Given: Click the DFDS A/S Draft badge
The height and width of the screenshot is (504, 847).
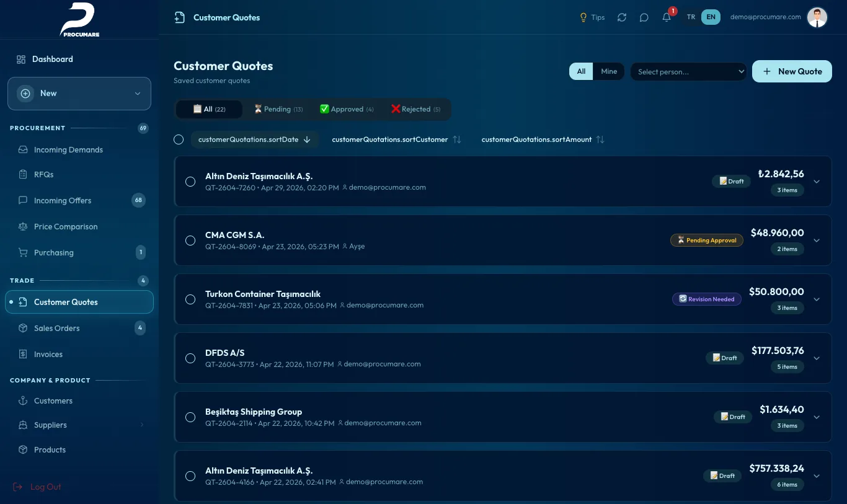Looking at the screenshot, I should tap(725, 358).
